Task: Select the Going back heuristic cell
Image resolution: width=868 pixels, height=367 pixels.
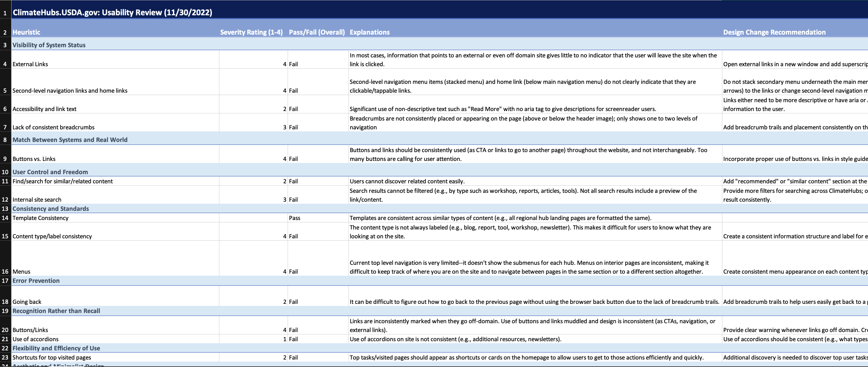Action: coord(27,302)
